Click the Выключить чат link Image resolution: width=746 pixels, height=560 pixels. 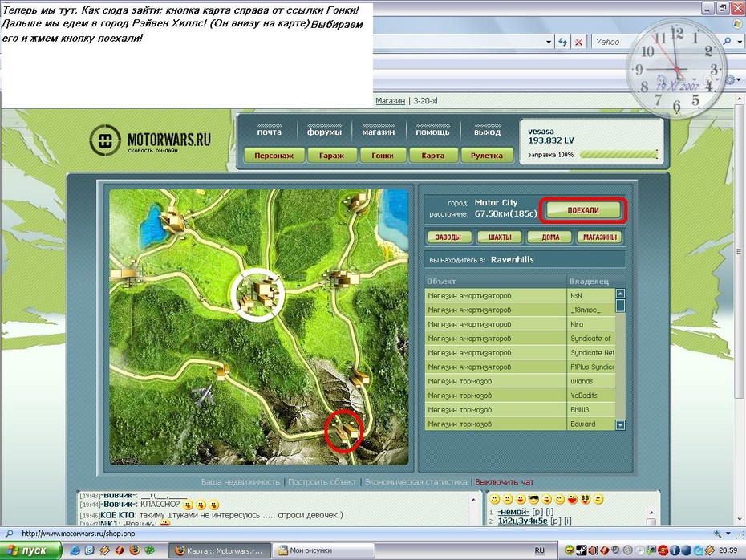coord(505,481)
